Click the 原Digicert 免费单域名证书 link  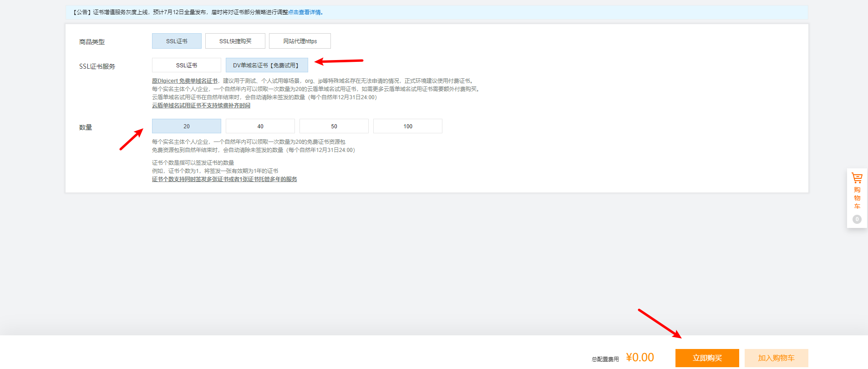tap(185, 81)
